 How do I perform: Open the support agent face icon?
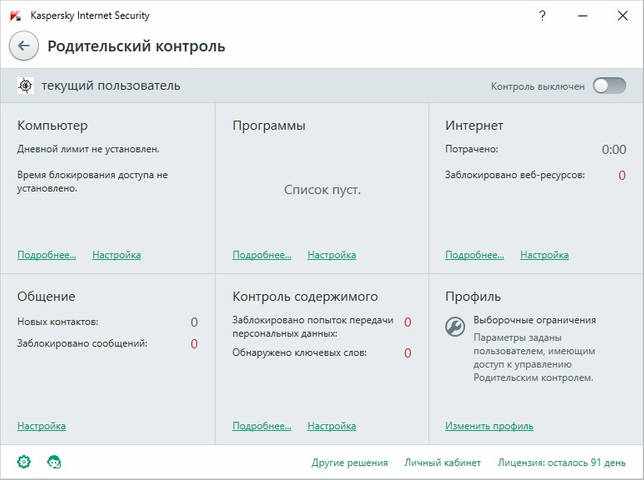54,462
